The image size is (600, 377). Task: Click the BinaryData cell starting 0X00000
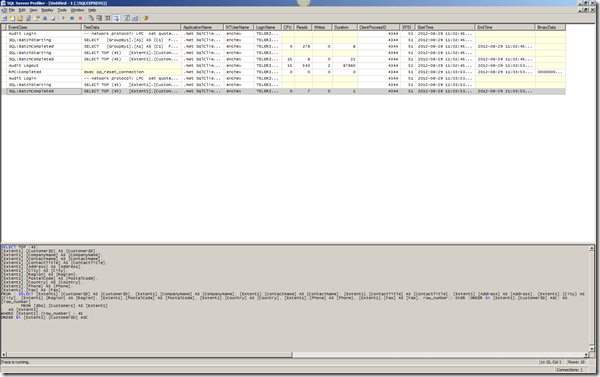(550, 72)
